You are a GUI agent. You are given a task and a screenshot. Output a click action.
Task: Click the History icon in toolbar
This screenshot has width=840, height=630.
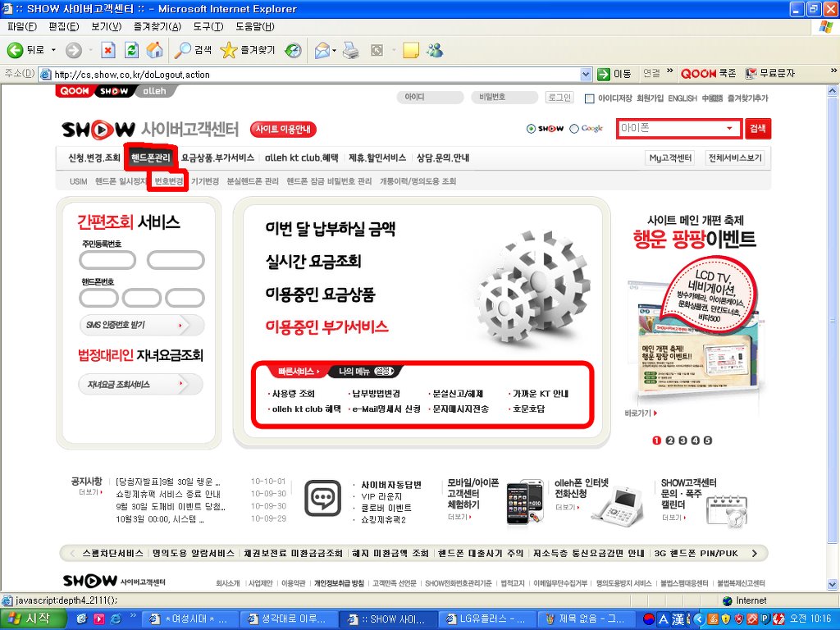click(293, 50)
